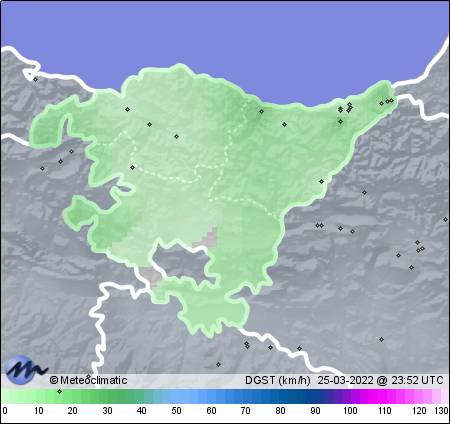Click the 130 label at the scale's end
Screen dimensions: 450x424
(441, 411)
